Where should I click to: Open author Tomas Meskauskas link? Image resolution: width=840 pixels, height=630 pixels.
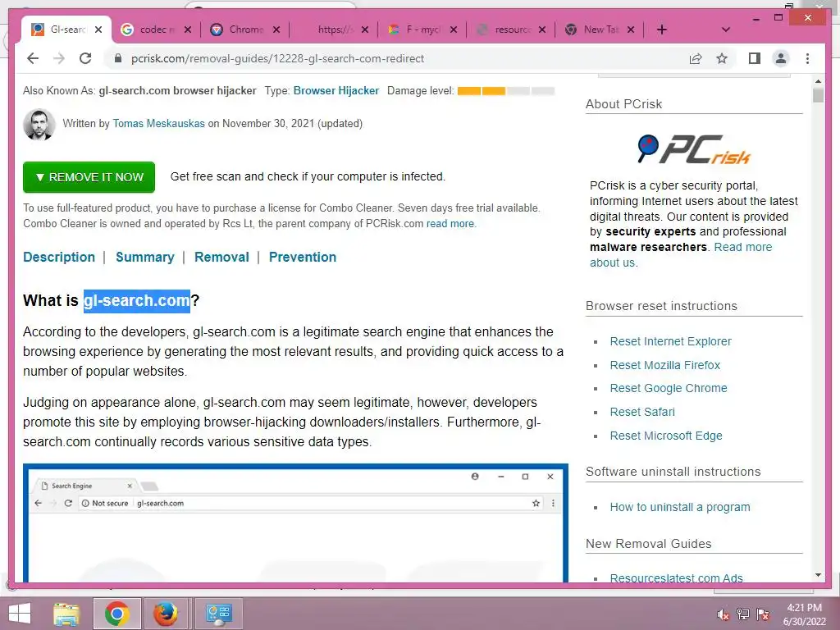click(x=158, y=123)
